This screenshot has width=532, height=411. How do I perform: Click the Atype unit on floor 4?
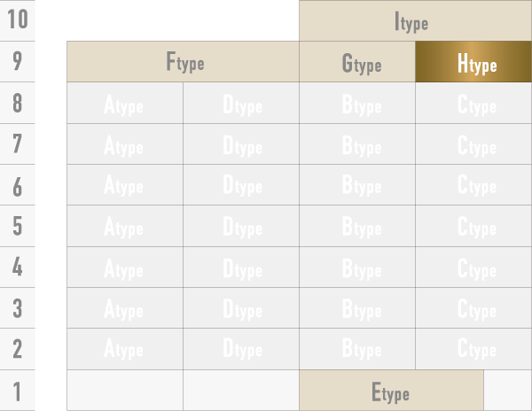tap(125, 267)
